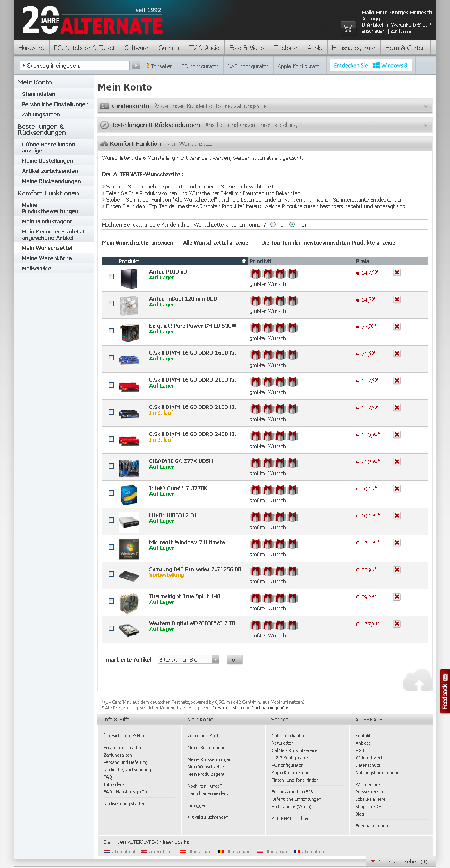Open Haushaltsgeräte menu
The height and width of the screenshot is (868, 450).
353,48
